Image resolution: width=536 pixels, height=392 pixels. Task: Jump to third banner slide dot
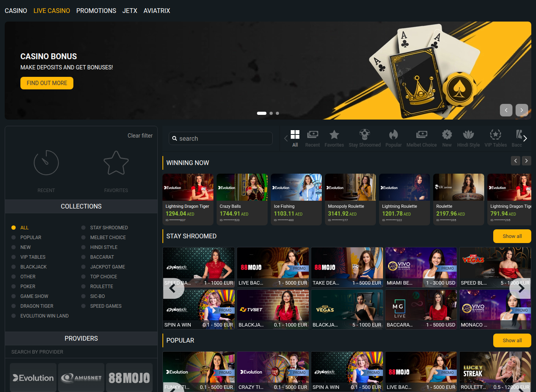point(277,113)
